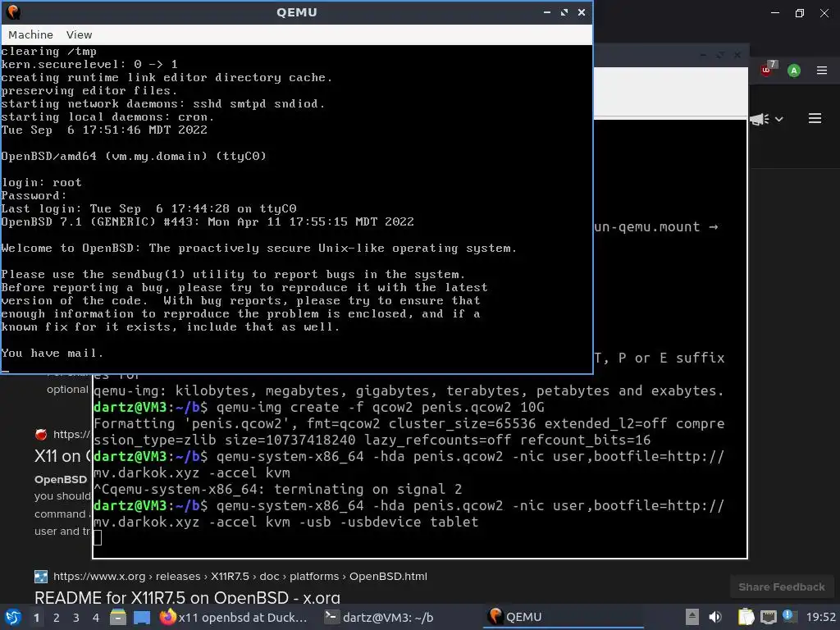Image resolution: width=840 pixels, height=630 pixels.
Task: Open the x.org OpenBSD.html result URL
Action: click(240, 577)
